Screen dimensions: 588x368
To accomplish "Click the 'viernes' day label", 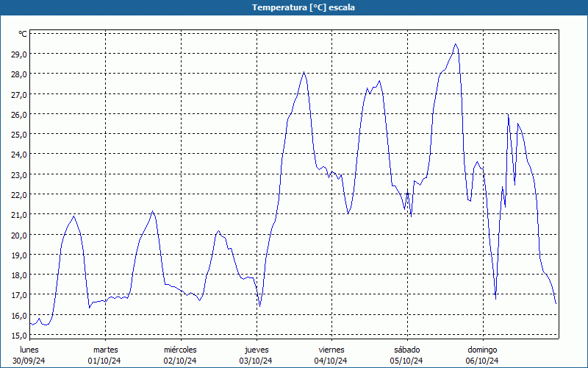I will (x=331, y=350).
